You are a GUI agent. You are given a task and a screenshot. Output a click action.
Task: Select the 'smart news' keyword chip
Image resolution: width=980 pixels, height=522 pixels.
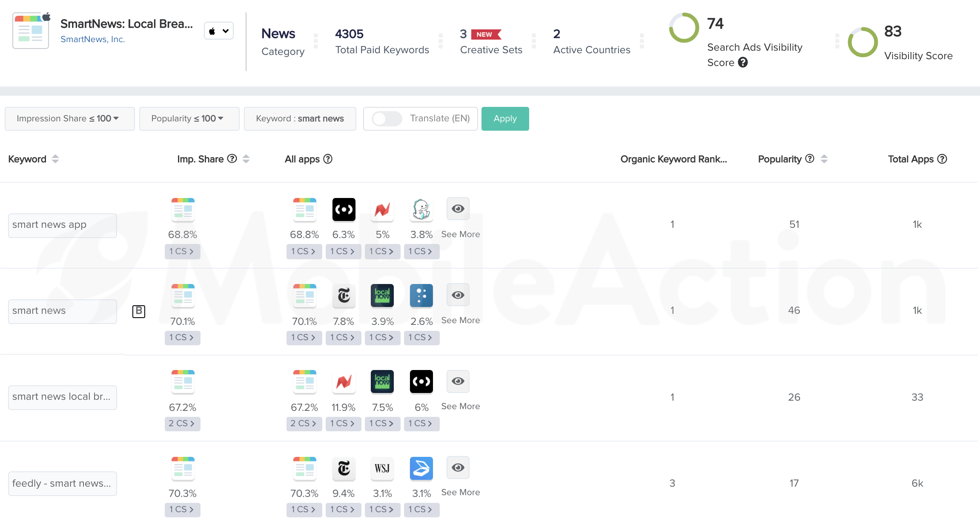point(63,311)
